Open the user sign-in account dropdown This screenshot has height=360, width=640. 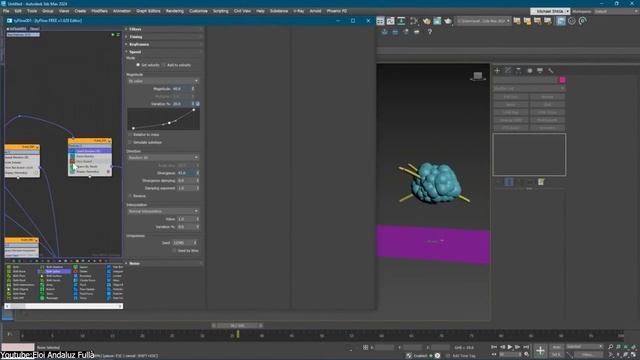(x=550, y=11)
